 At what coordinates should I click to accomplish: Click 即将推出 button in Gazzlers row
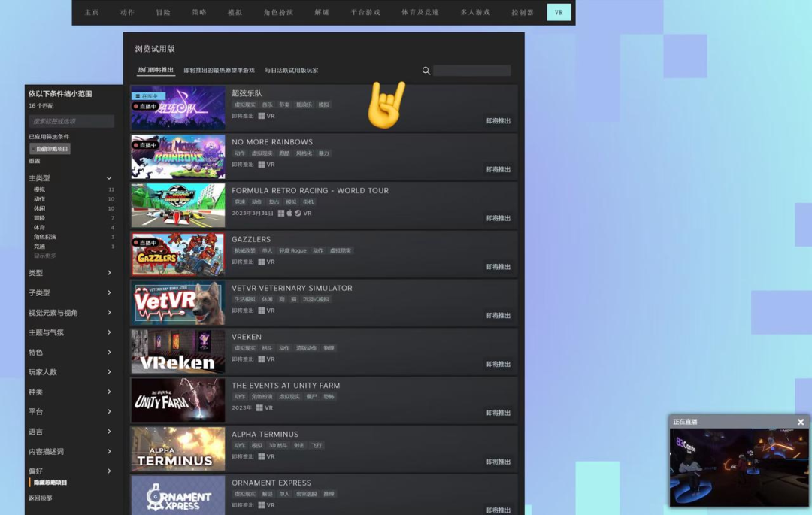[498, 267]
